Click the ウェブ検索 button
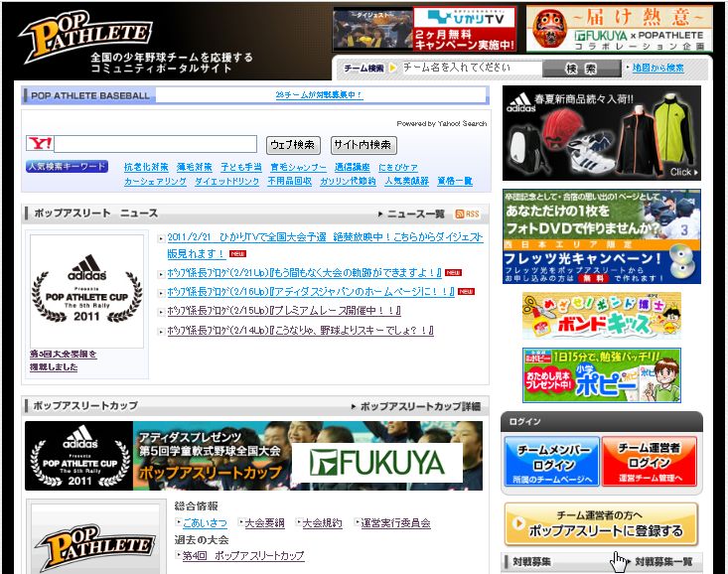Screen dimensions: 728x574 [293, 145]
